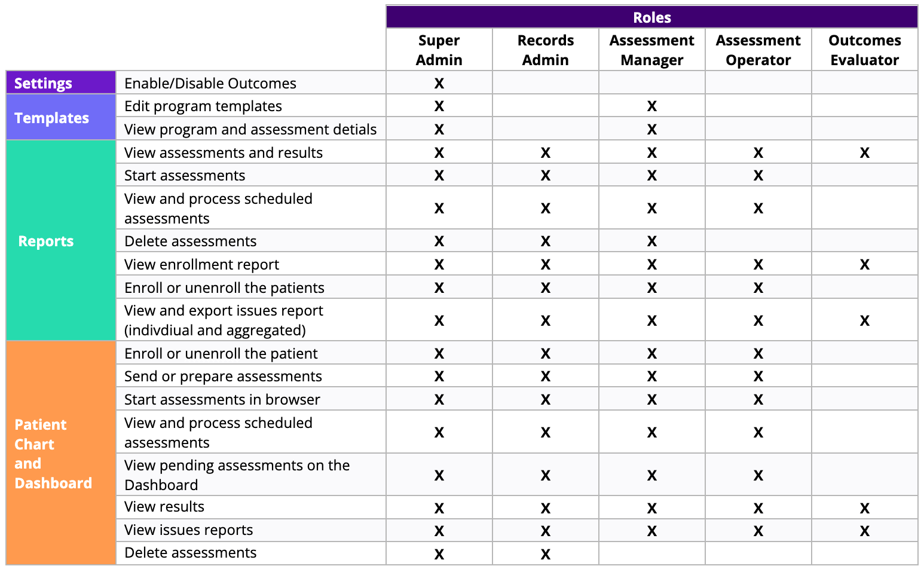Click the blue Templates category cell
This screenshot has height=569, width=924.
pos(61,117)
